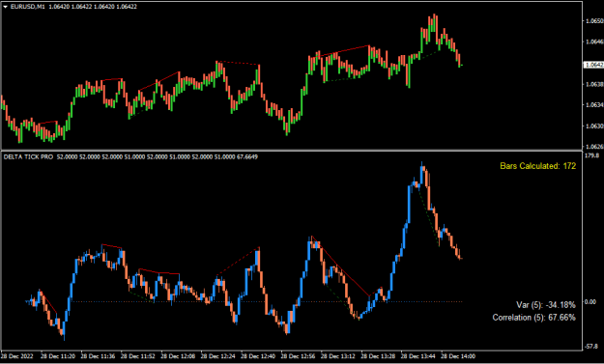Click the 28 Dec 11:52 time label

pos(138,356)
